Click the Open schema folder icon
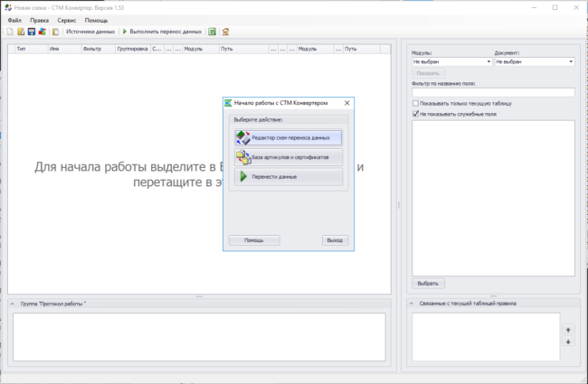The image size is (588, 384). [20, 31]
